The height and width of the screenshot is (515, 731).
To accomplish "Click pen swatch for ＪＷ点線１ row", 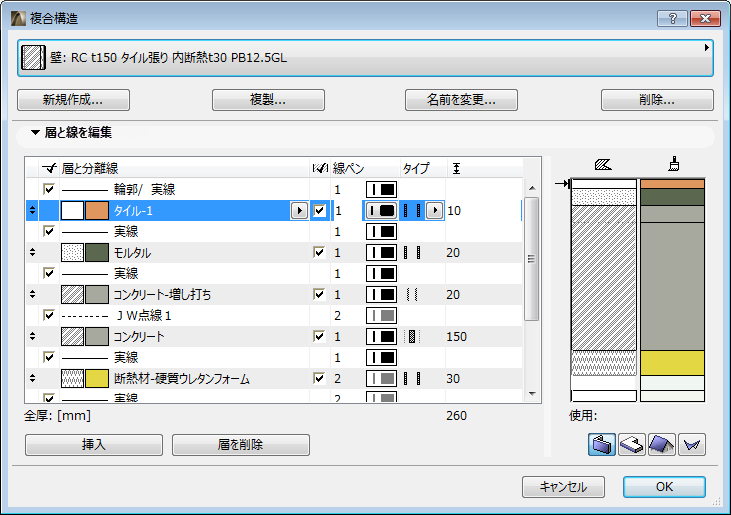I will point(381,316).
